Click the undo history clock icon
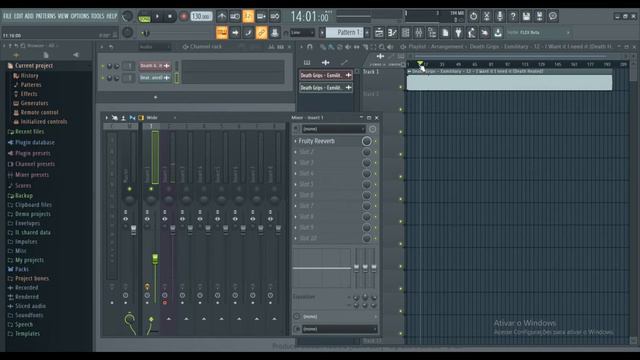 coord(473,16)
